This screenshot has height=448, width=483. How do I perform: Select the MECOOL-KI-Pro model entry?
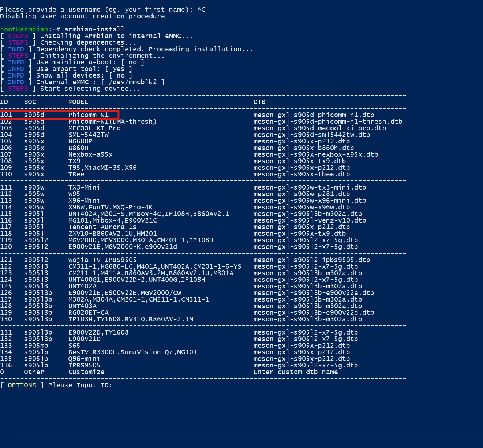(94, 128)
